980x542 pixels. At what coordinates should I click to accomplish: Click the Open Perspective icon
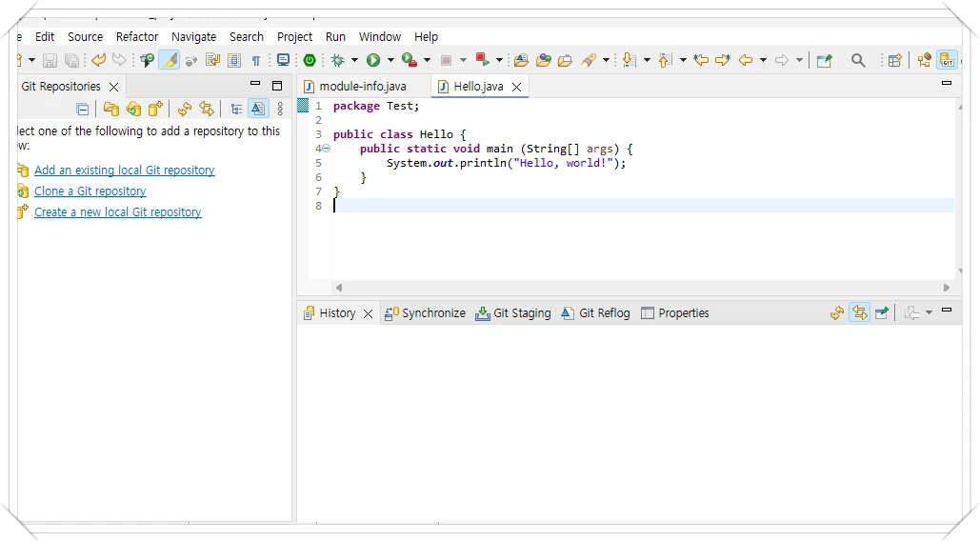(x=895, y=60)
